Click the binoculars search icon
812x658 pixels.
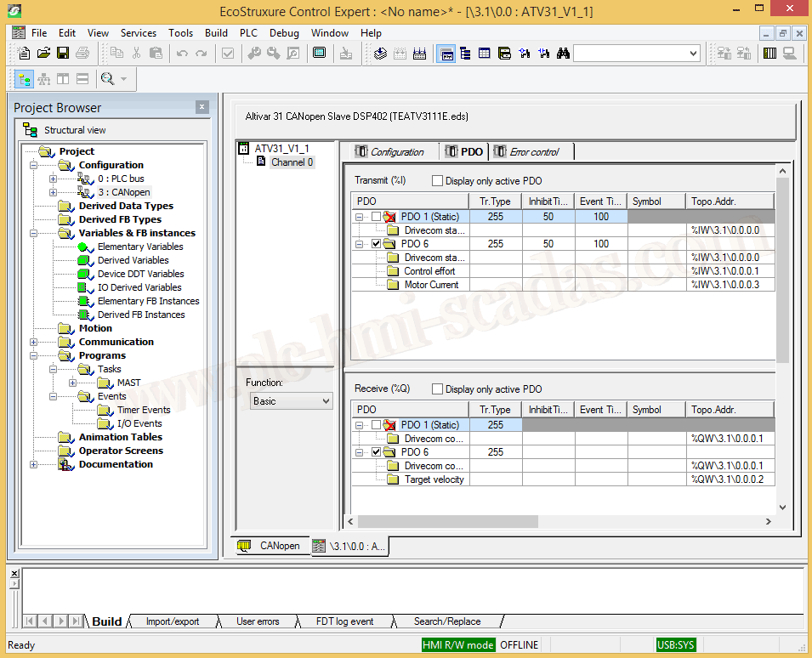[562, 53]
